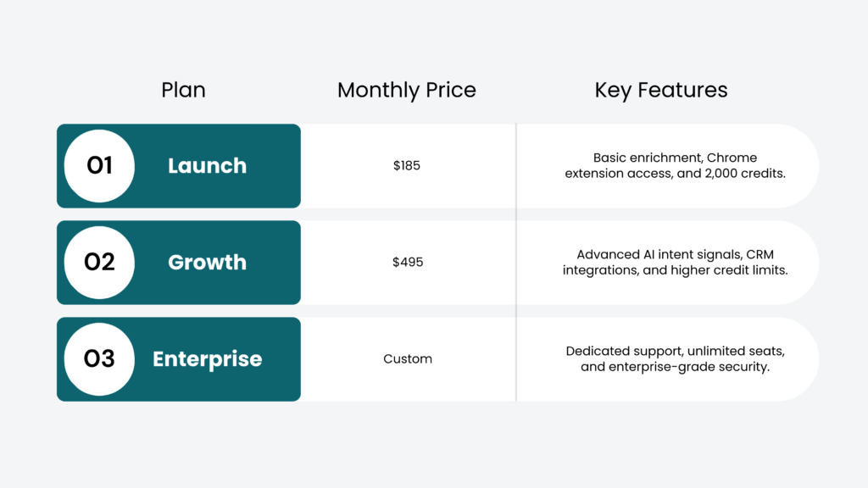The height and width of the screenshot is (488, 868).
Task: Click the Key Features column header
Action: [x=661, y=90]
